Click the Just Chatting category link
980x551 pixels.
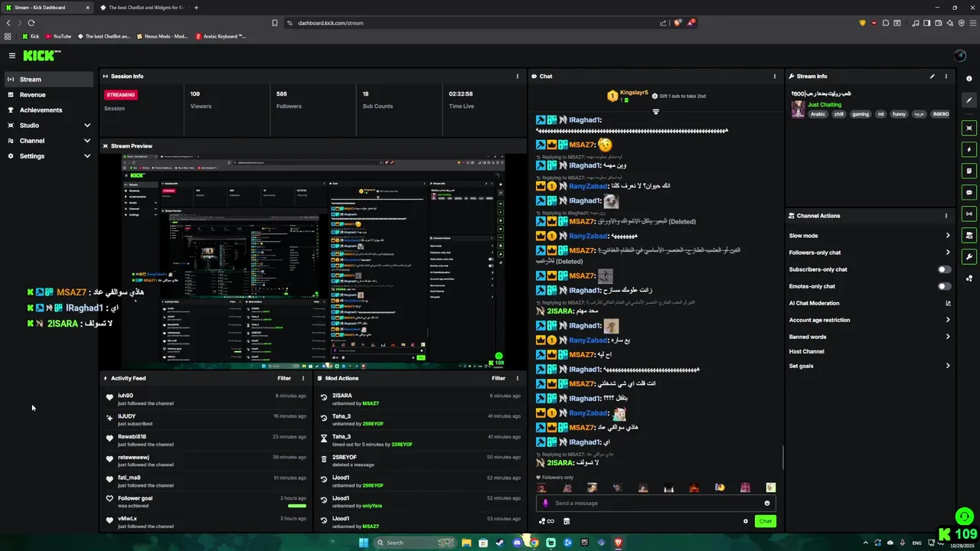click(825, 105)
